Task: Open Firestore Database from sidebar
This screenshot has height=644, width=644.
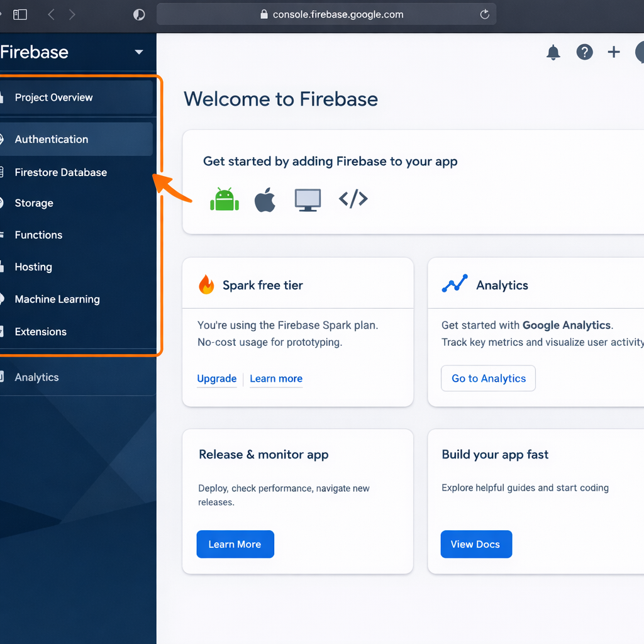Action: [x=61, y=172]
